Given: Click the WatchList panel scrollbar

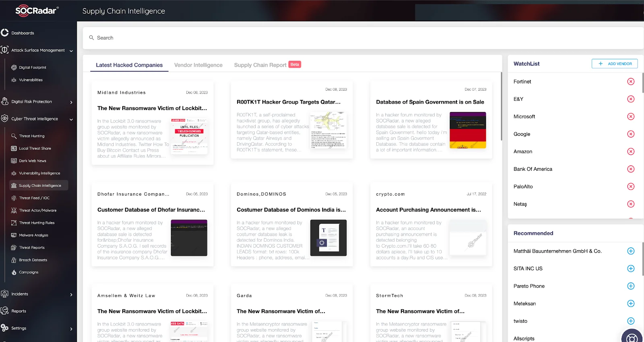Looking at the screenshot, I should (643, 83).
